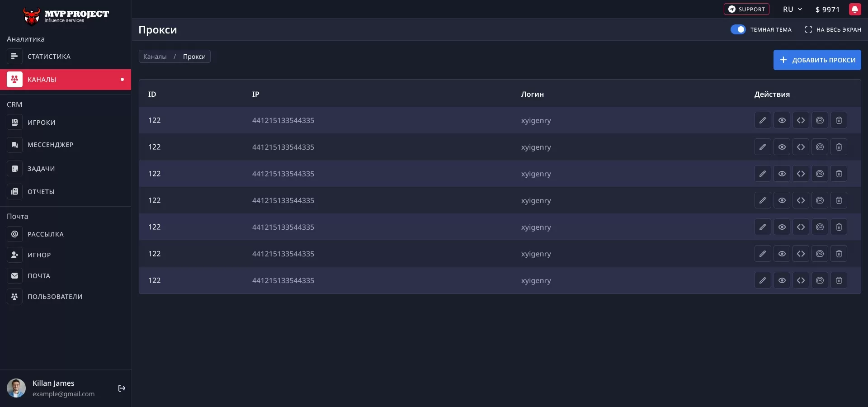868x407 pixels.
Task: Contact SUPPORT via the Telegram button
Action: 746,9
